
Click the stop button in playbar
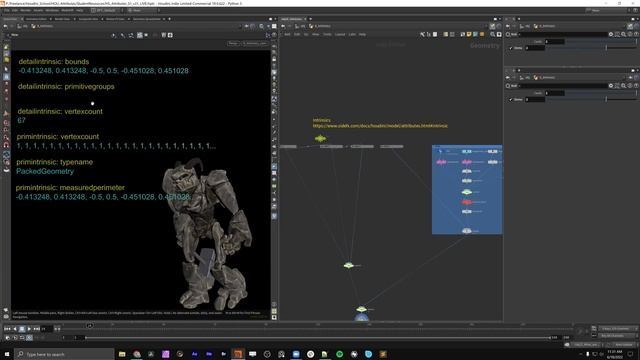(22, 329)
